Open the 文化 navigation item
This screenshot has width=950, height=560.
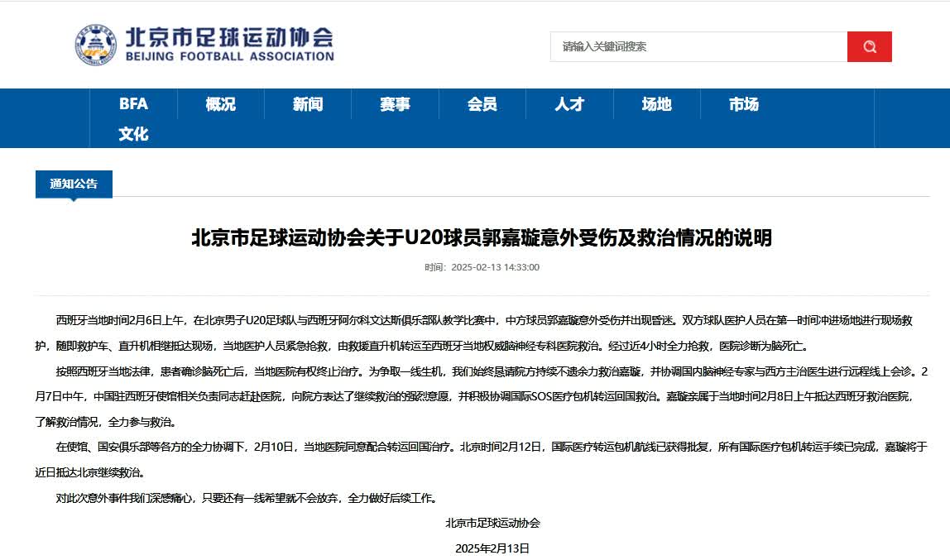coord(133,133)
